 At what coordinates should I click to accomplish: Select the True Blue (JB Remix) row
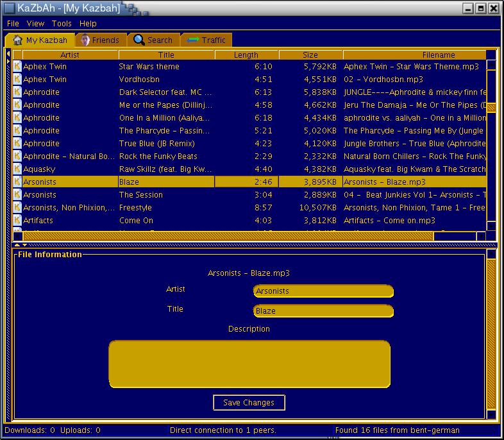pos(249,143)
